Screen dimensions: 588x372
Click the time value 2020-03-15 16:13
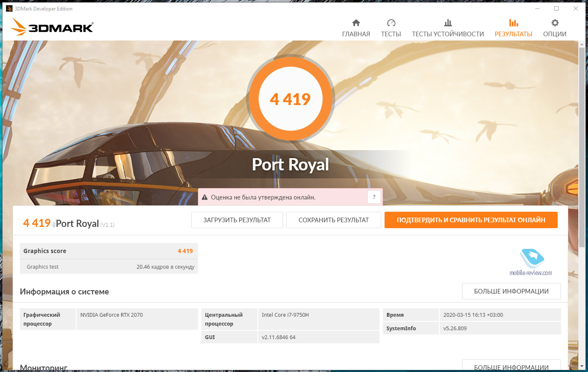(473, 315)
